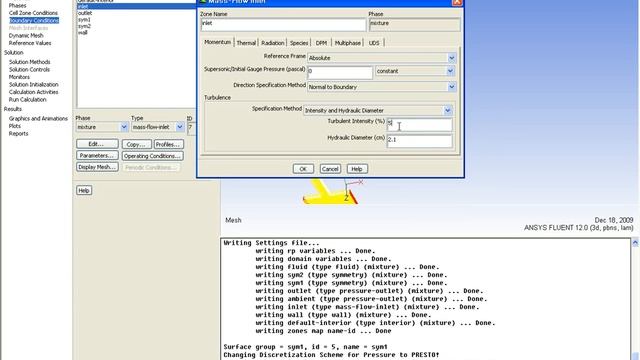Open Graphics and Animations page

point(38,118)
